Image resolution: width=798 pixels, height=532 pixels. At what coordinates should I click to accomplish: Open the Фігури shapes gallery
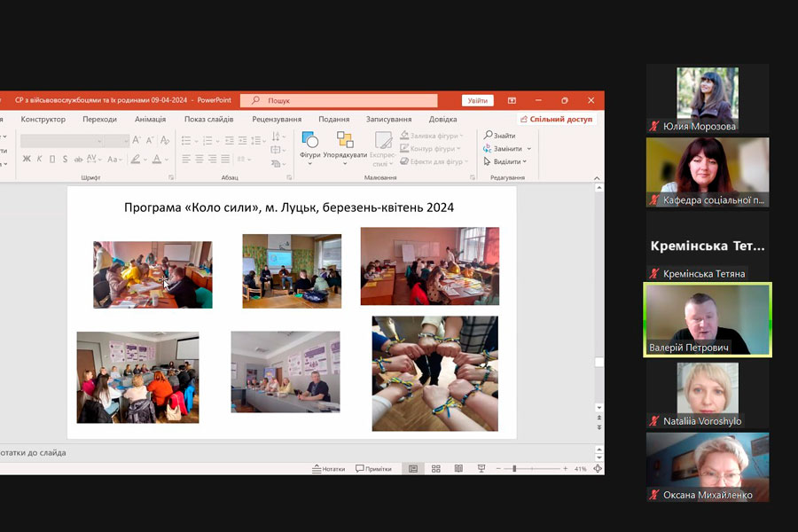coord(309,145)
